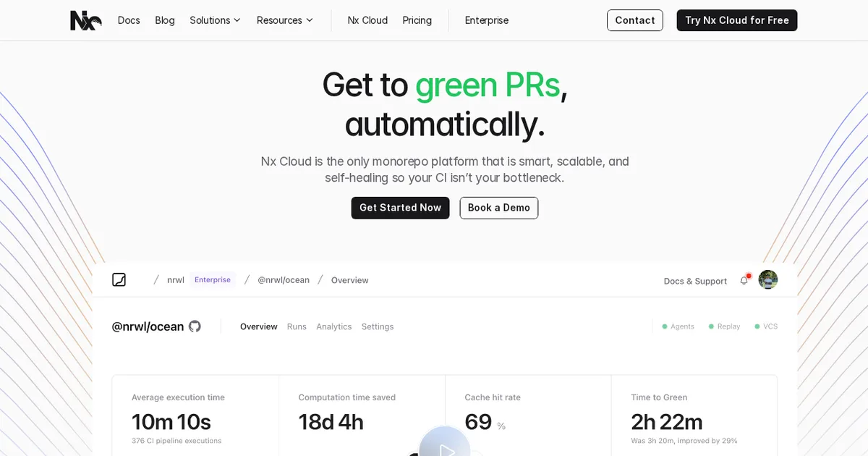Open Docs & Support in dashboard
This screenshot has width=868, height=456.
(x=695, y=281)
